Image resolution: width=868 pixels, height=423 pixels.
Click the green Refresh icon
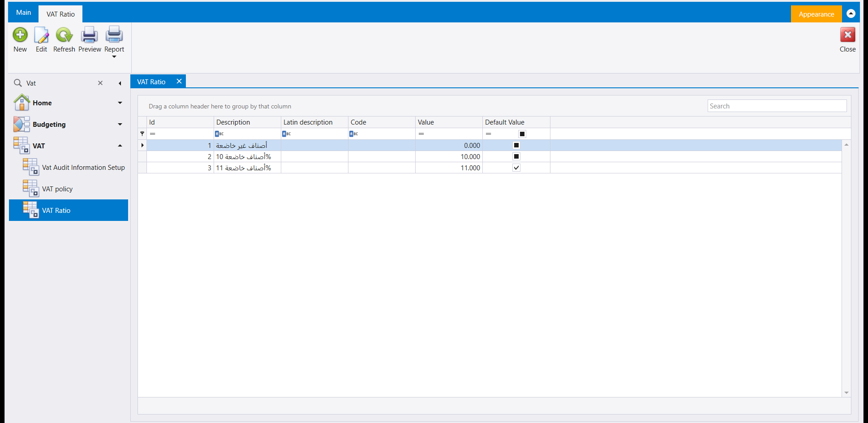tap(64, 35)
